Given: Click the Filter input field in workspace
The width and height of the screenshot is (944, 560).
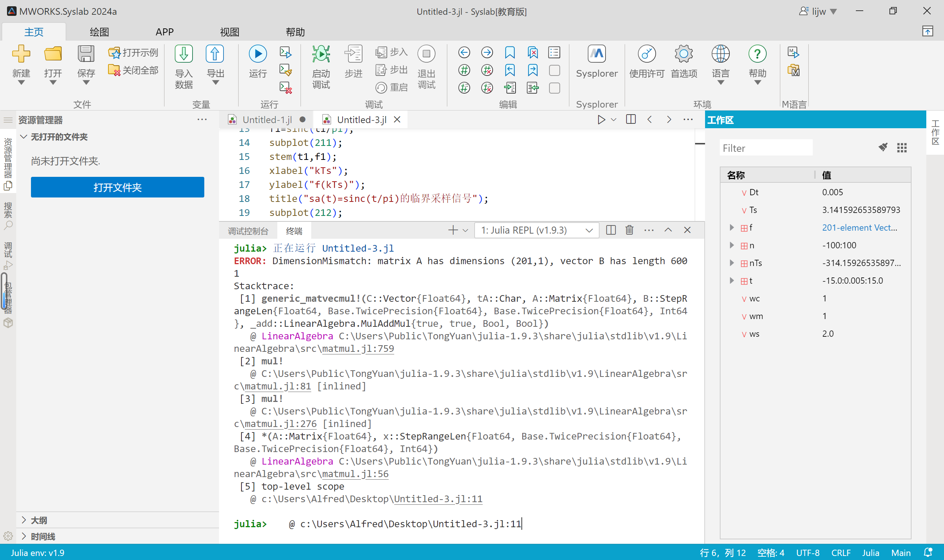Looking at the screenshot, I should (x=766, y=147).
